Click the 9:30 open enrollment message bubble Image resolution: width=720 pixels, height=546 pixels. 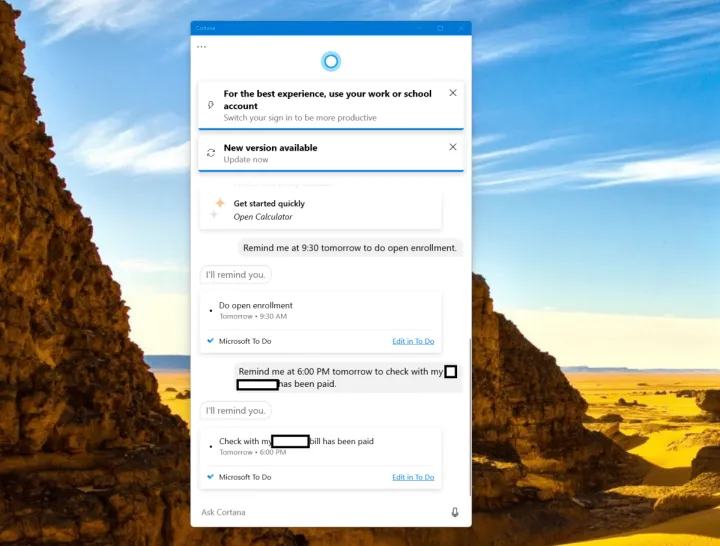pyautogui.click(x=351, y=248)
